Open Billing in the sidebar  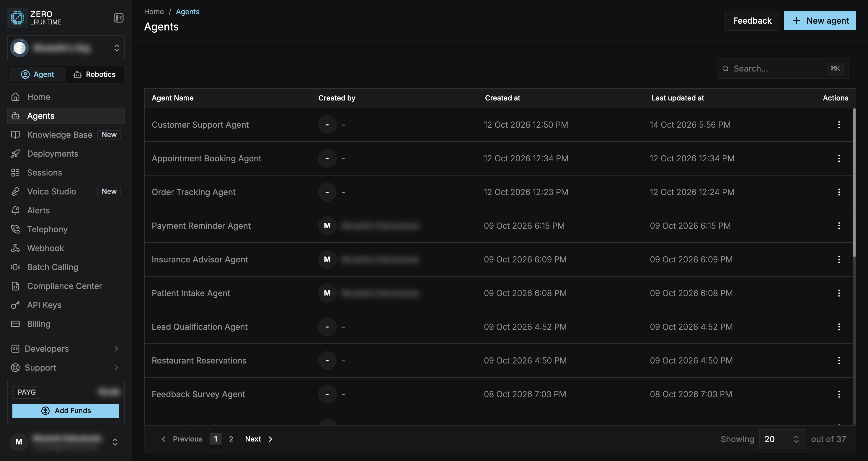[66, 323]
